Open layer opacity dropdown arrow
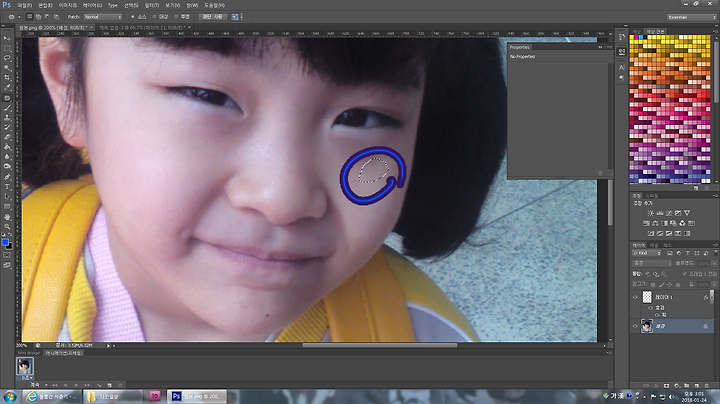 (x=714, y=264)
